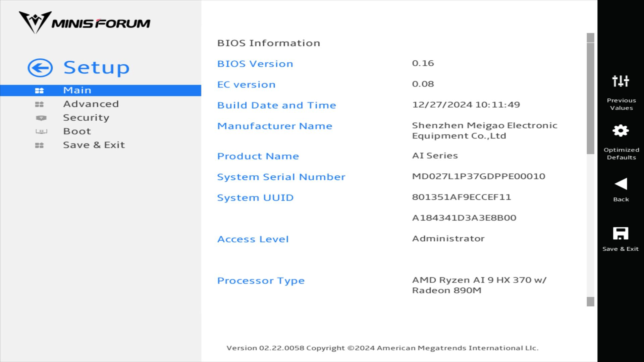Viewport: 644px width, 362px height.
Task: Click the Minisforum logo
Action: click(x=84, y=22)
